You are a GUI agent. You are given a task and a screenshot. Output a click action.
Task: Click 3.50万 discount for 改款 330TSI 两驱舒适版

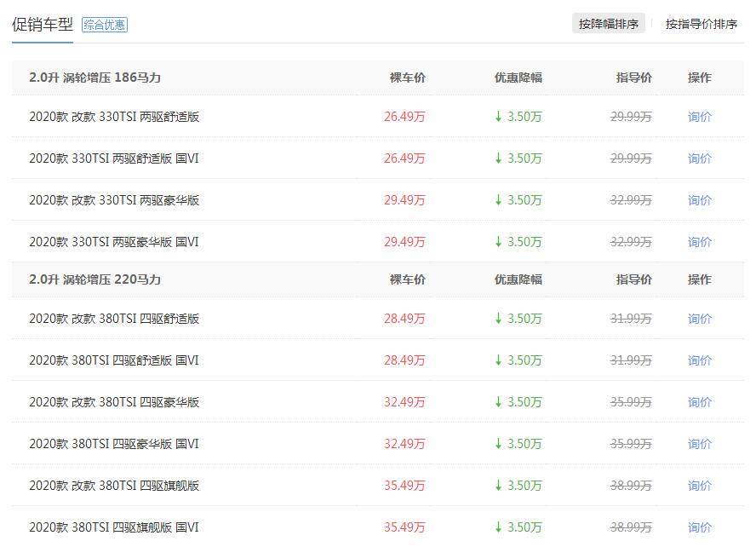click(518, 117)
